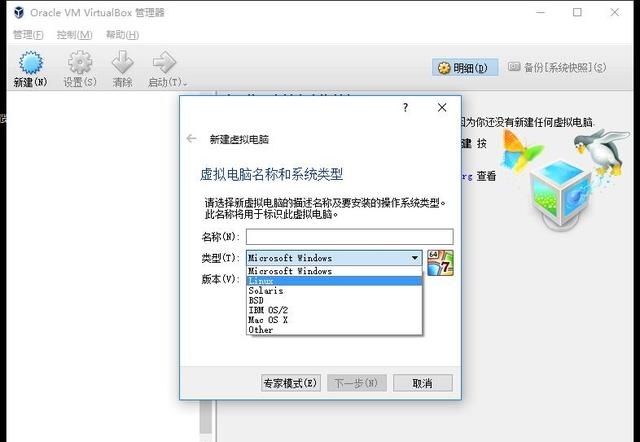640x442 pixels.
Task: Click the Windows 7 OS type icon
Action: click(440, 262)
